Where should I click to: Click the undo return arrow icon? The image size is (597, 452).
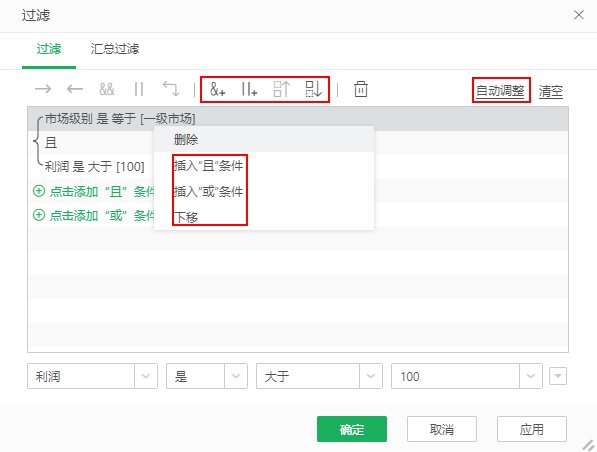(171, 89)
